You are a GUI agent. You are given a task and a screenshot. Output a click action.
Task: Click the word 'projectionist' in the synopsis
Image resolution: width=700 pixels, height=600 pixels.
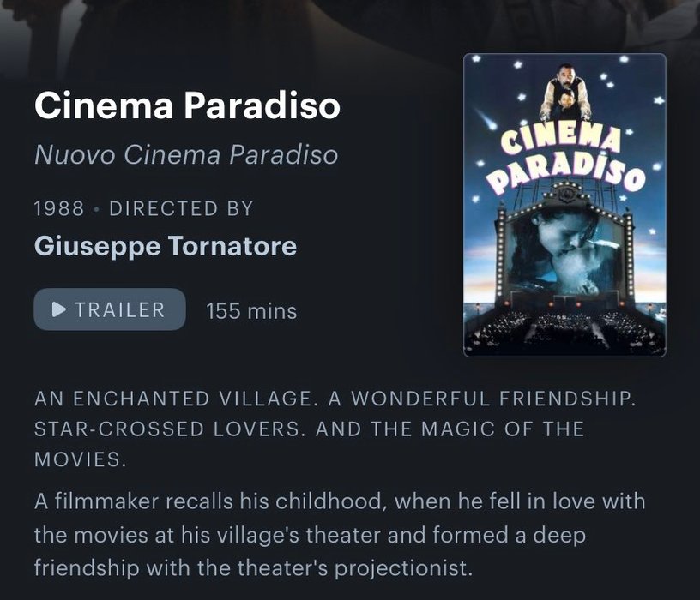pos(403,568)
